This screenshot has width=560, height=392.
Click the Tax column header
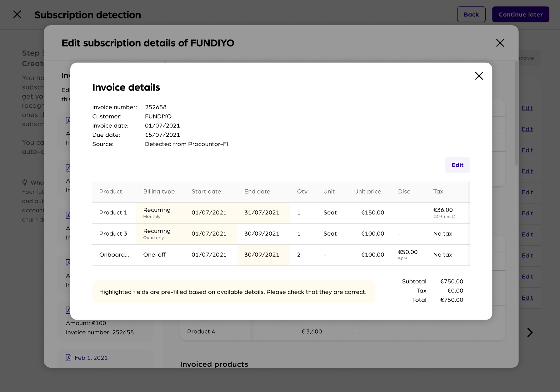point(438,192)
